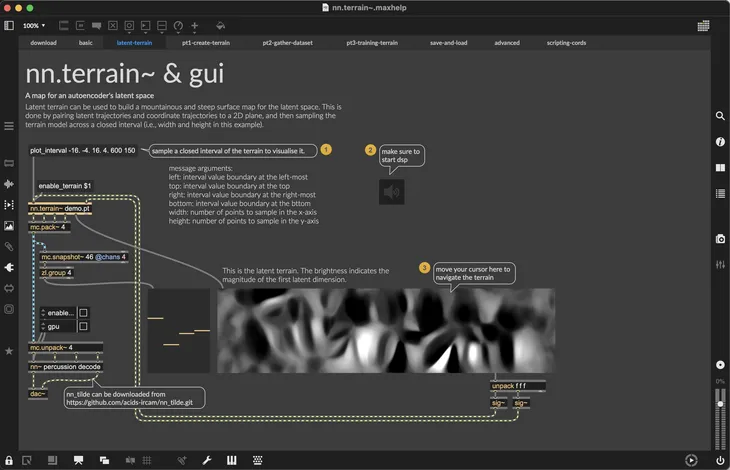Open the plug-ins browser in left sidebar
This screenshot has width=730, height=470.
coord(9,268)
